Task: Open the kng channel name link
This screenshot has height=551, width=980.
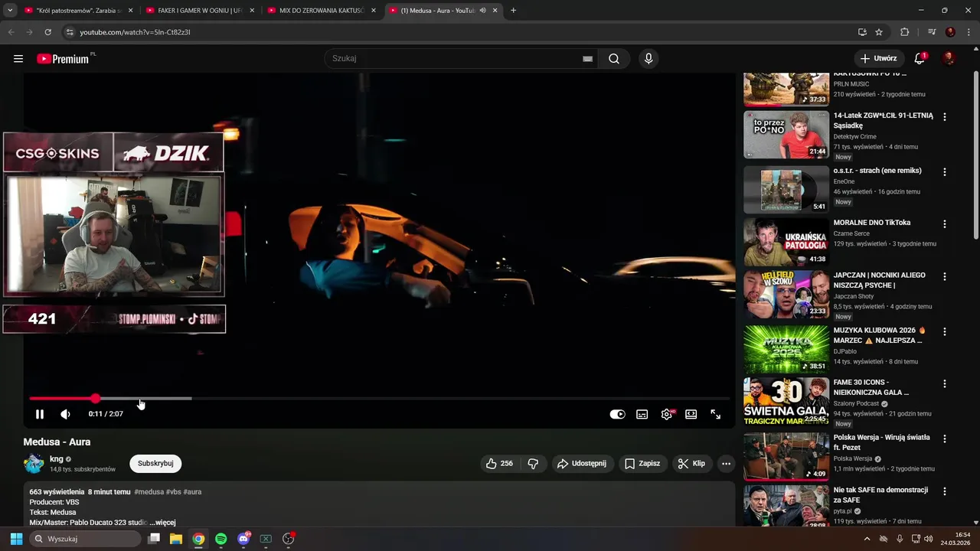Action: click(x=57, y=459)
